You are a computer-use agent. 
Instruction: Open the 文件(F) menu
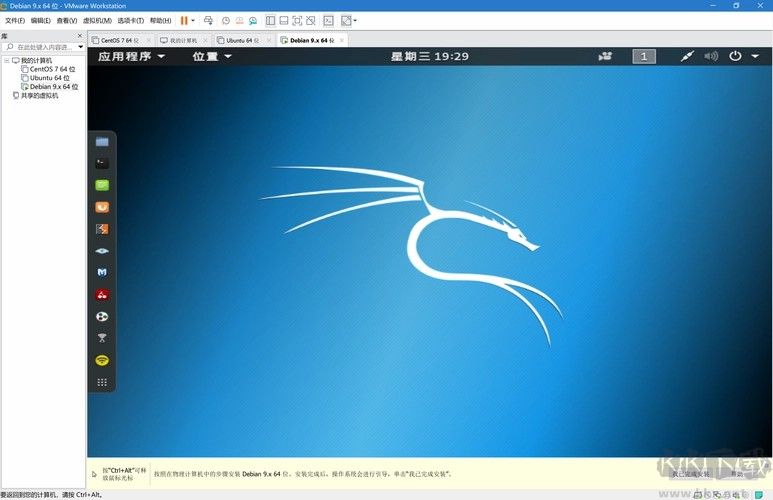pyautogui.click(x=15, y=21)
